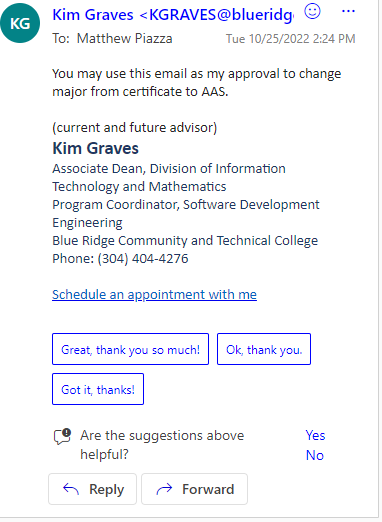Click recipient Matthew Piazza

point(124,38)
